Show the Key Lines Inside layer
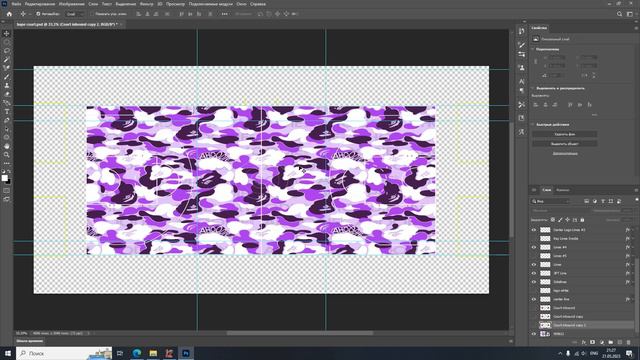Screen dimensions: 640x360 click(534, 238)
